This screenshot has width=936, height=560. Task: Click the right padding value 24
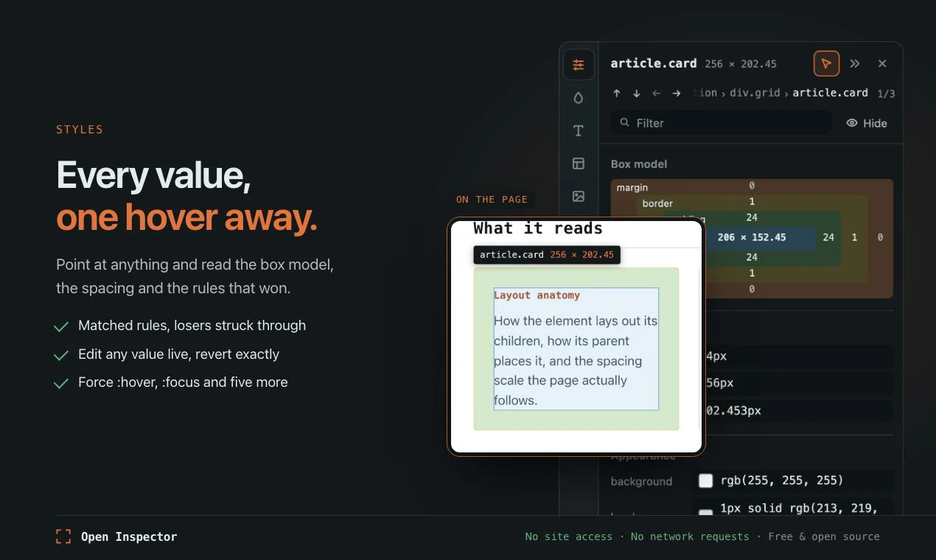tap(828, 237)
